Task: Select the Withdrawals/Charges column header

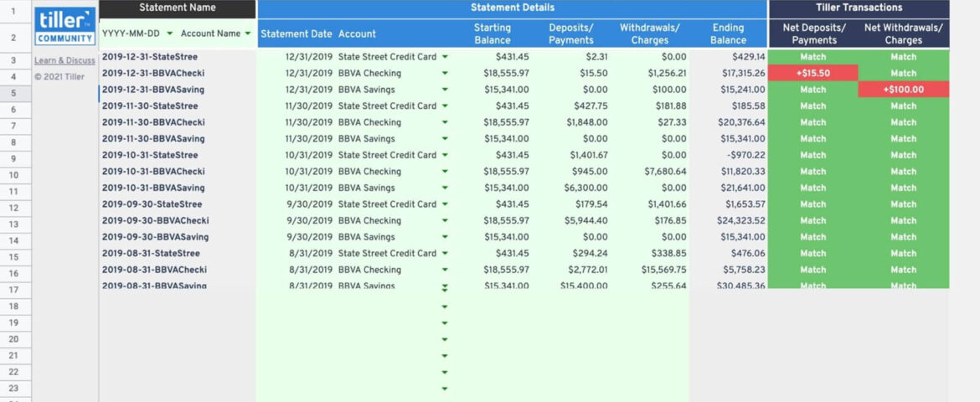Action: coord(650,33)
